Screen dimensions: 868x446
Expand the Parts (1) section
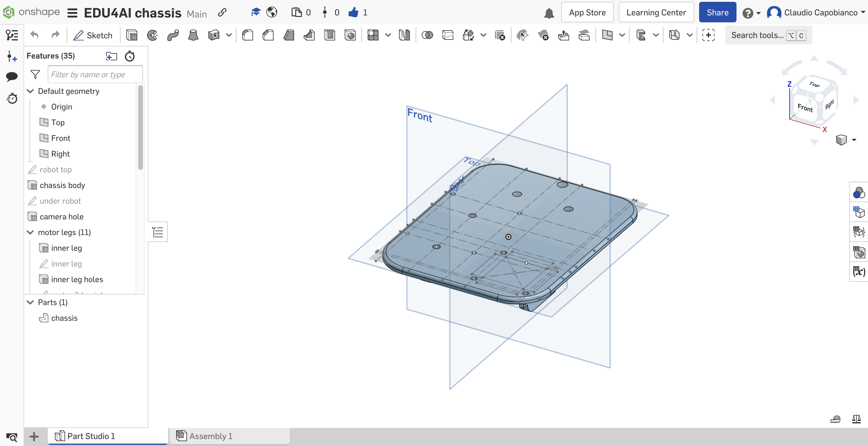(x=30, y=302)
